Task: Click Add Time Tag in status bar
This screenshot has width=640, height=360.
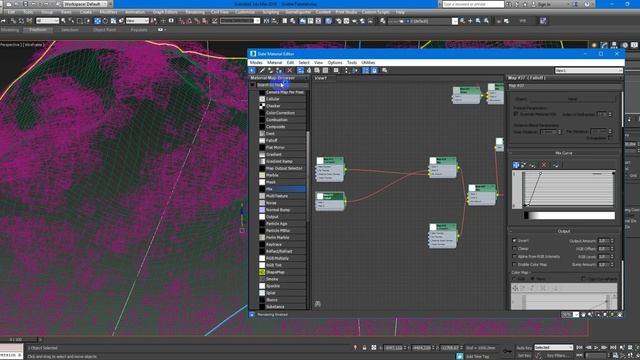Action: point(477,356)
